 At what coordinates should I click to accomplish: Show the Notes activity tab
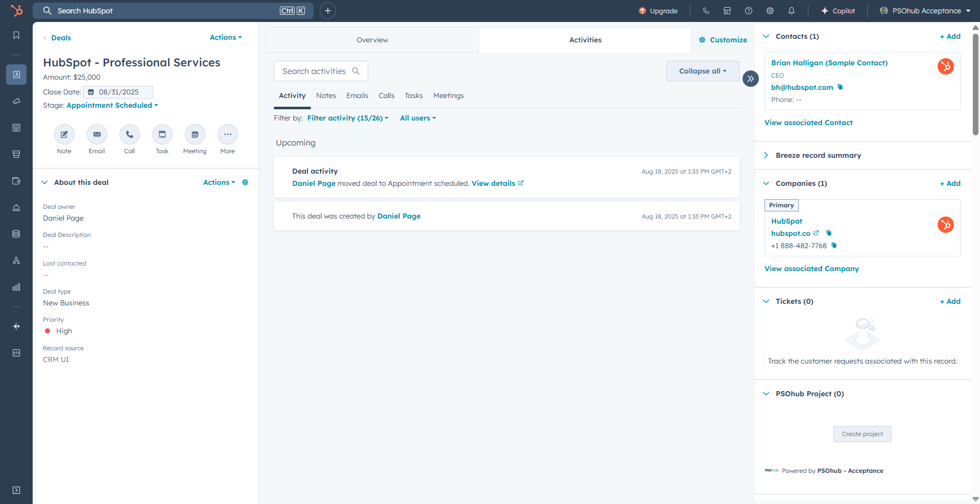[326, 95]
